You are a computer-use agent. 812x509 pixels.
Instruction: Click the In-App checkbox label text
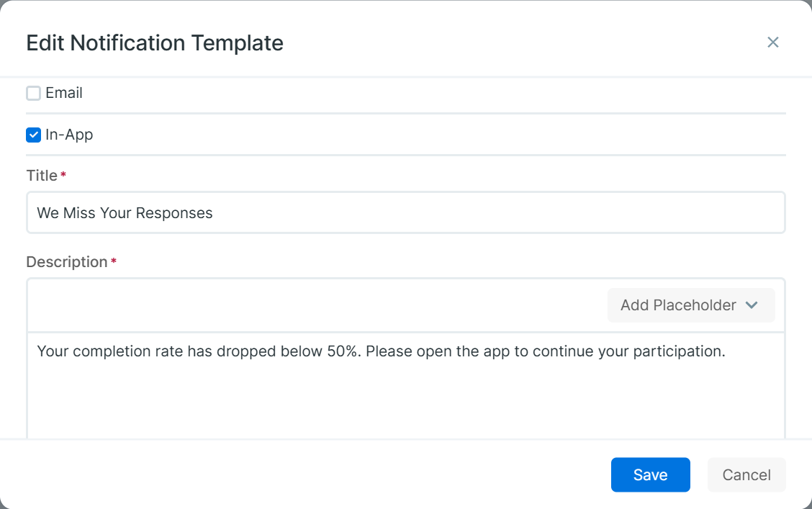pos(69,135)
